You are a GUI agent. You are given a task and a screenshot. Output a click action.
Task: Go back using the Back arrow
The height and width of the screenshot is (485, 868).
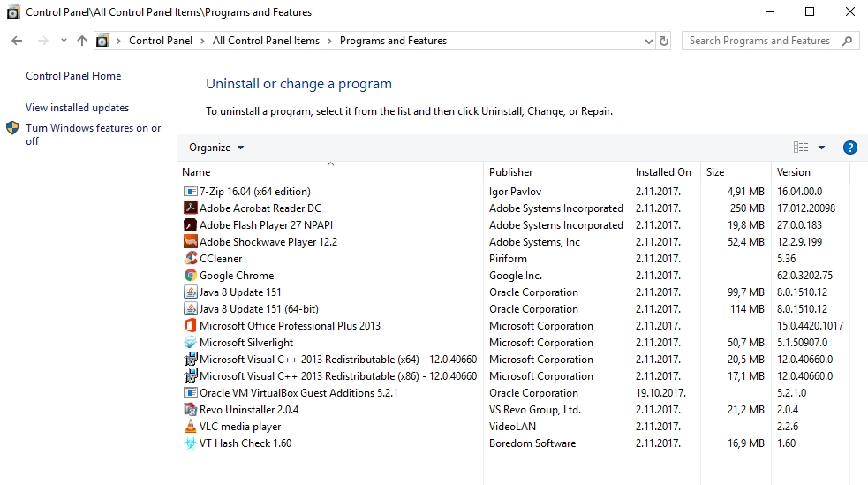tap(17, 41)
